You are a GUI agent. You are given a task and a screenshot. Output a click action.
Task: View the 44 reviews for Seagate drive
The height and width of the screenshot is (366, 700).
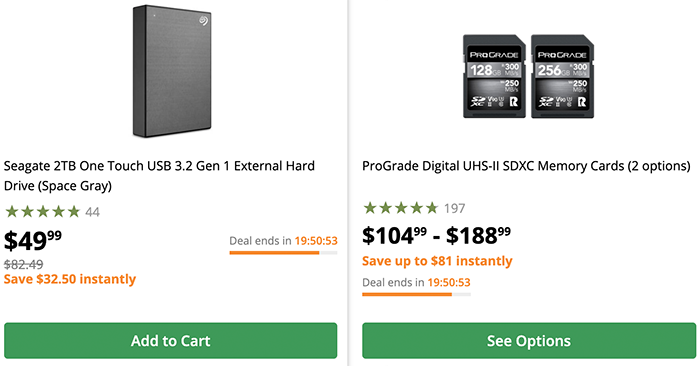(x=92, y=212)
